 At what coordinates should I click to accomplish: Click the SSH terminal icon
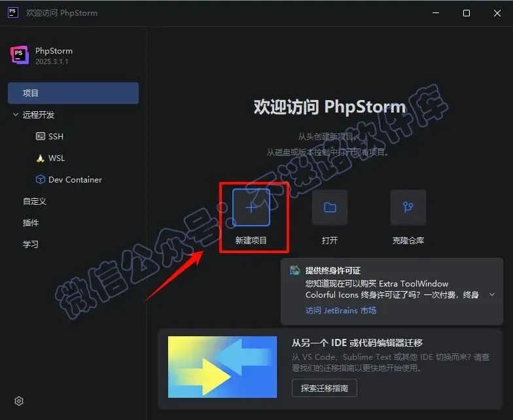tap(41, 136)
